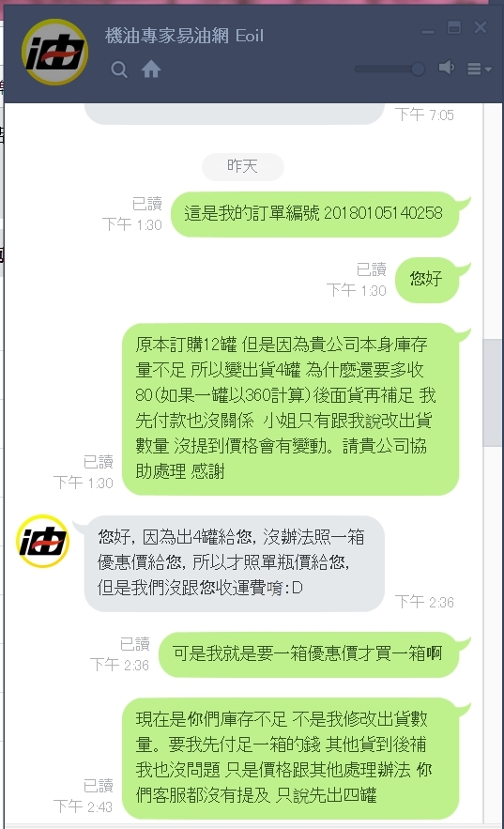
Task: Click the chat title 機油專家易油網 Eoil
Action: pos(184,36)
